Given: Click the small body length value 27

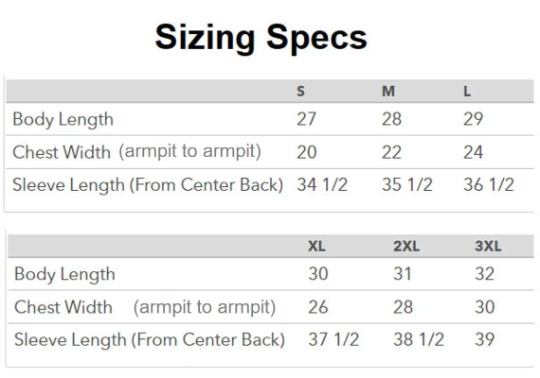Looking at the screenshot, I should coord(306,119).
